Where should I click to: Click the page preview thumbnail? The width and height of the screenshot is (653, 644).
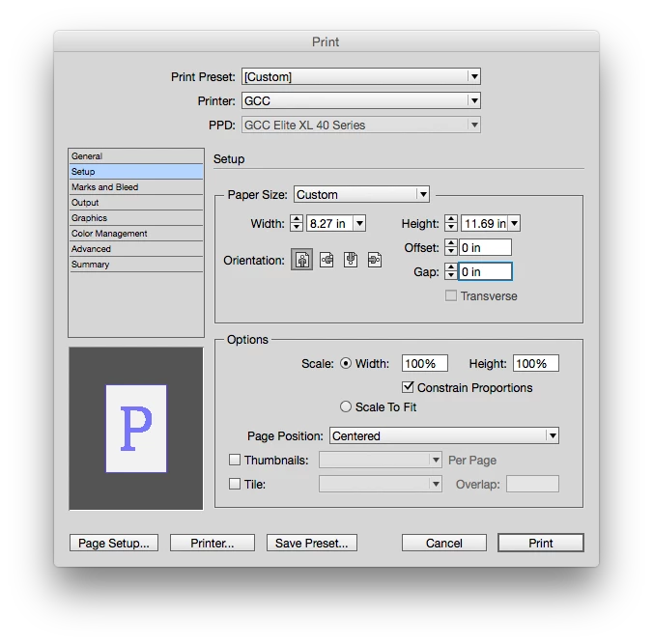click(x=136, y=429)
